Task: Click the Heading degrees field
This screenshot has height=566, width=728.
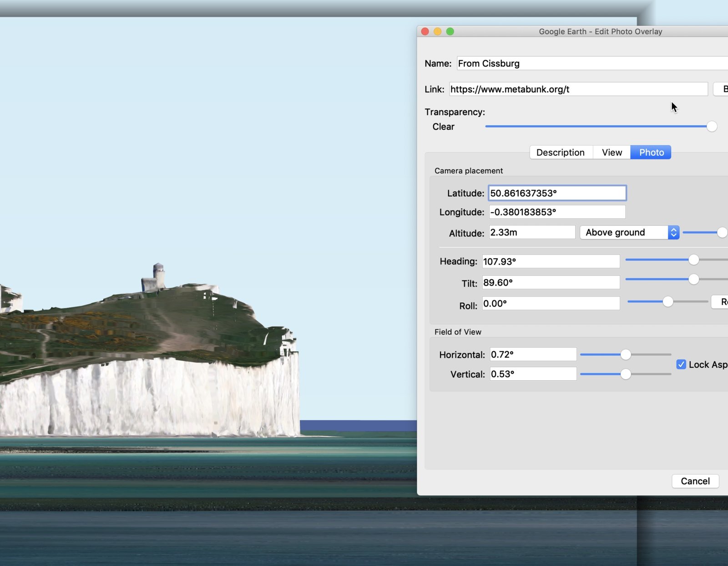Action: [x=551, y=262]
